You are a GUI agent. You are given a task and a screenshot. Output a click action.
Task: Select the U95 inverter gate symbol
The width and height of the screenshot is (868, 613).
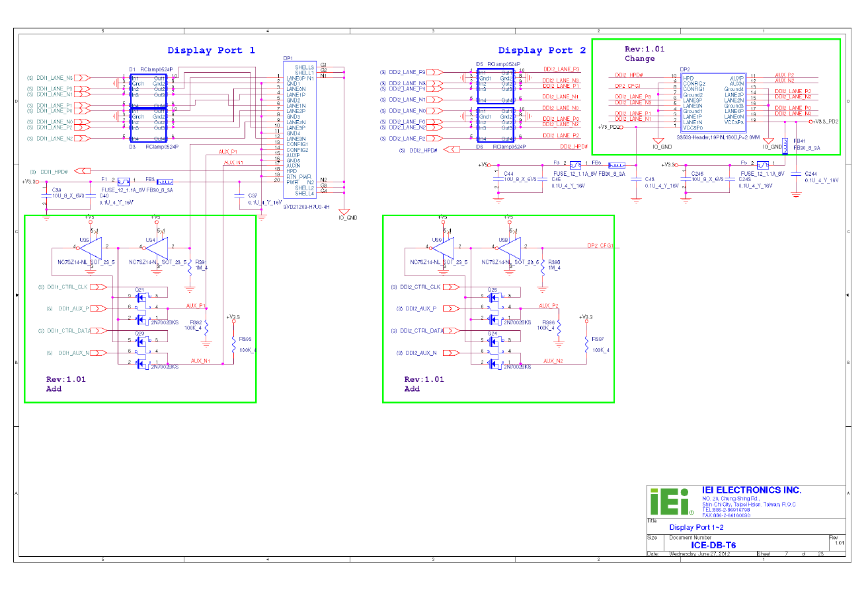pos(91,248)
